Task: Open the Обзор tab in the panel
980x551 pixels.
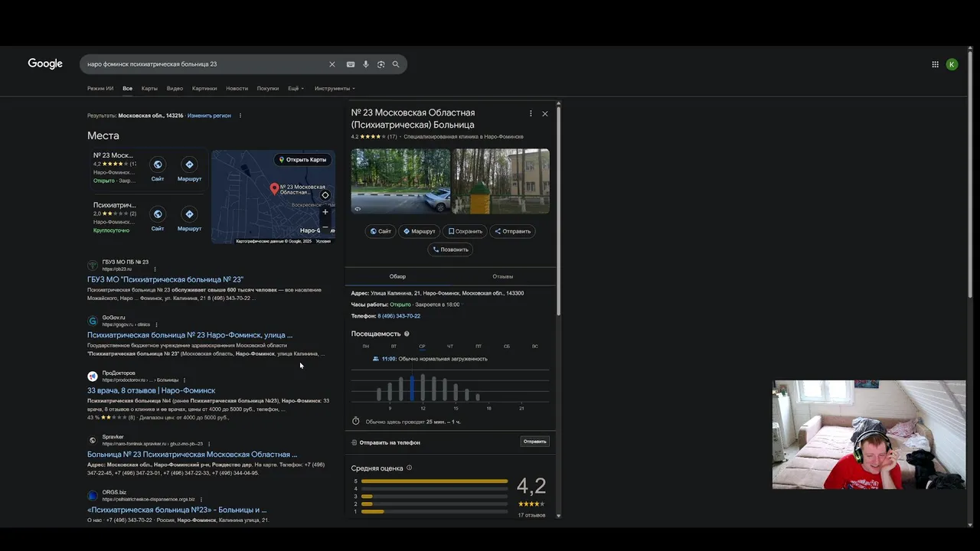Action: 397,276
